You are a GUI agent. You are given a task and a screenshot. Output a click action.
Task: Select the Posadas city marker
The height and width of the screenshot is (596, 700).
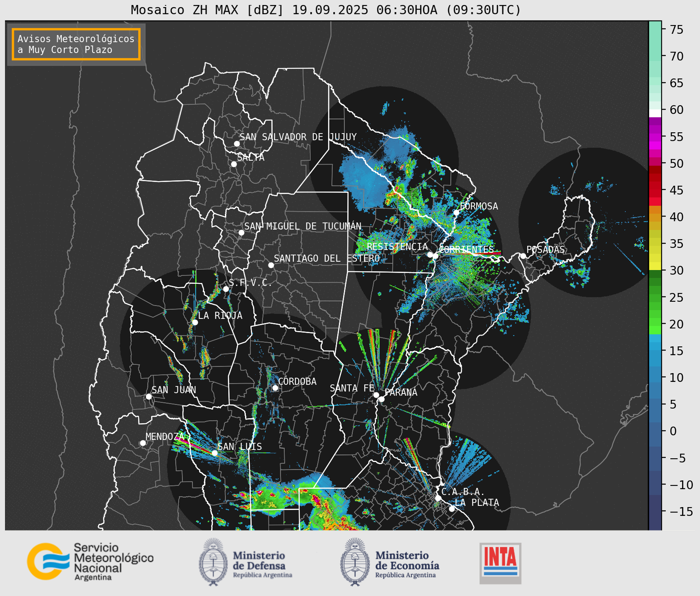[523, 256]
